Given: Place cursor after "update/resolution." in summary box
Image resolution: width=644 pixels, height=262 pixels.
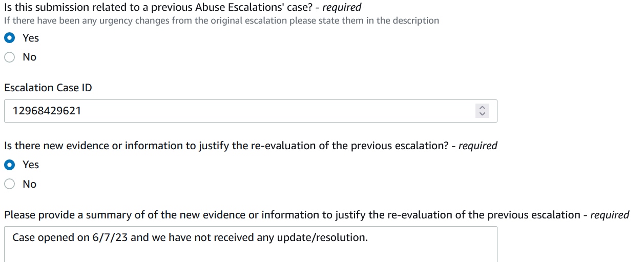Looking at the screenshot, I should (x=368, y=237).
